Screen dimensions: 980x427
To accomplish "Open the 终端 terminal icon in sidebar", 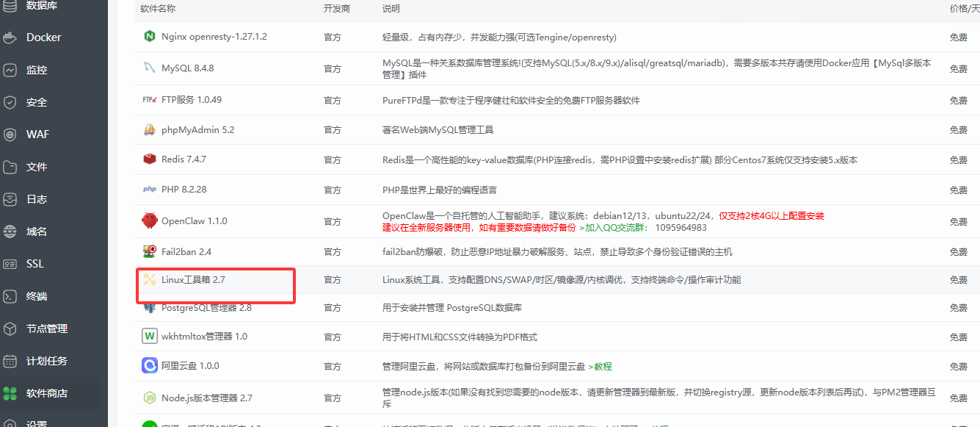I will (33, 296).
